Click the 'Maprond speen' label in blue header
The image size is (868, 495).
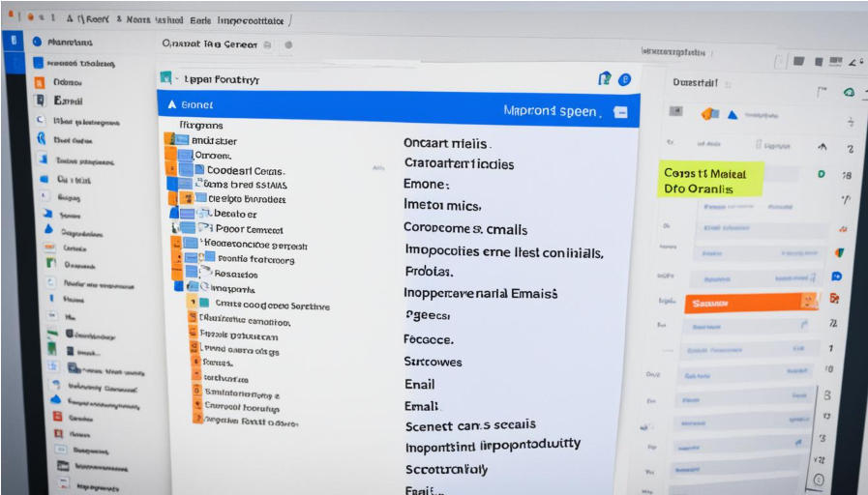[x=551, y=111]
